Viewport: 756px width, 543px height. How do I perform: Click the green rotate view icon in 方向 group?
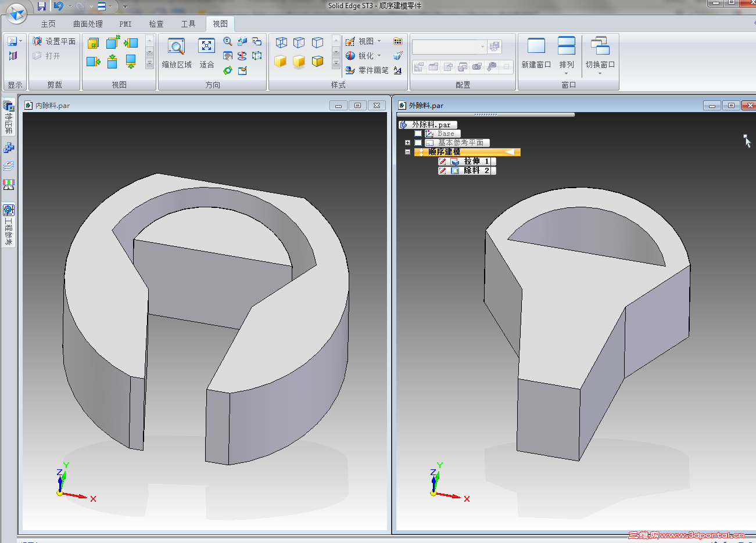click(228, 70)
